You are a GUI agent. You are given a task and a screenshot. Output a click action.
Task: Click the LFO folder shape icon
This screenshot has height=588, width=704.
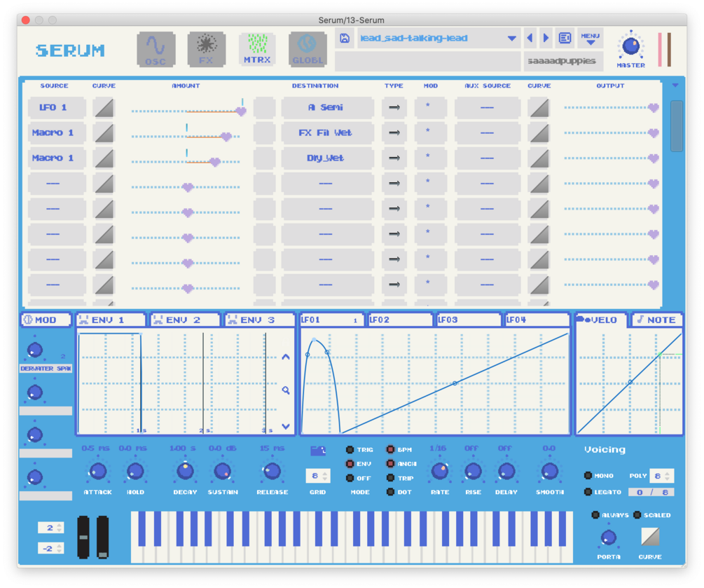point(318,451)
